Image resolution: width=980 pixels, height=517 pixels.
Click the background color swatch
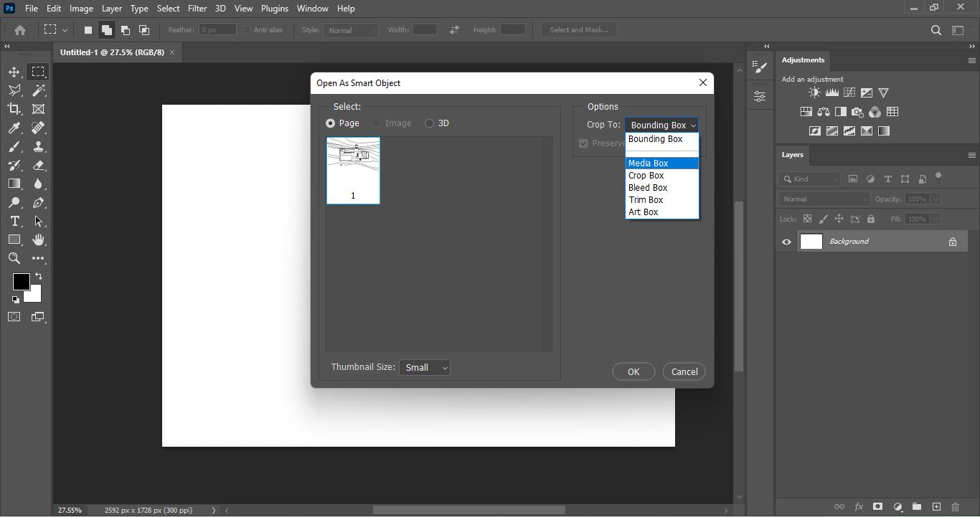click(x=35, y=295)
